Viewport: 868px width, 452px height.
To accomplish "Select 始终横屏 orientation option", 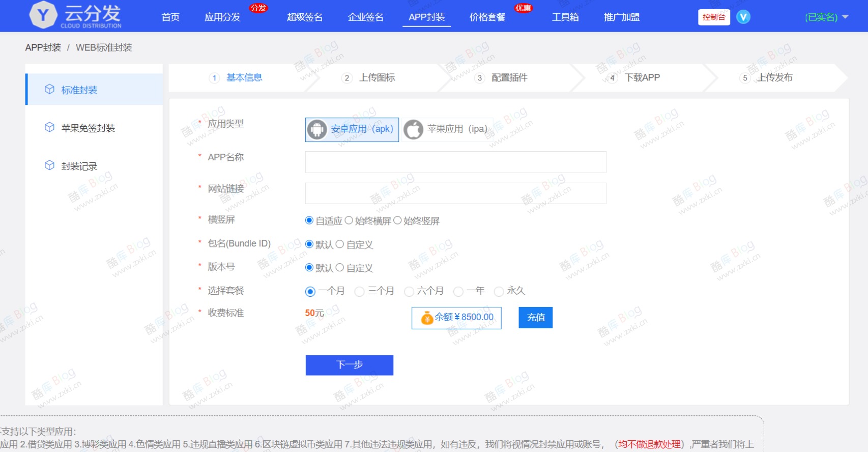I will point(349,220).
